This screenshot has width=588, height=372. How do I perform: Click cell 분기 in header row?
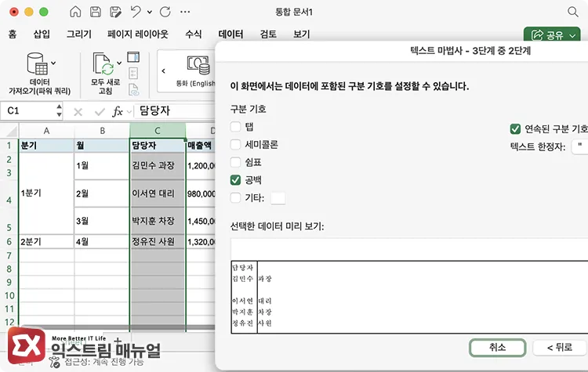pos(46,146)
